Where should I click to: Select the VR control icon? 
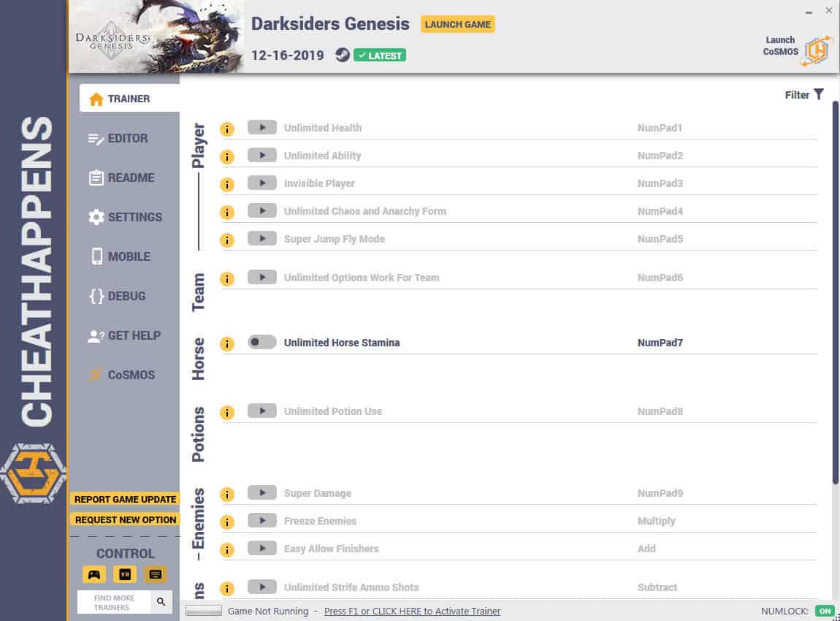125,574
